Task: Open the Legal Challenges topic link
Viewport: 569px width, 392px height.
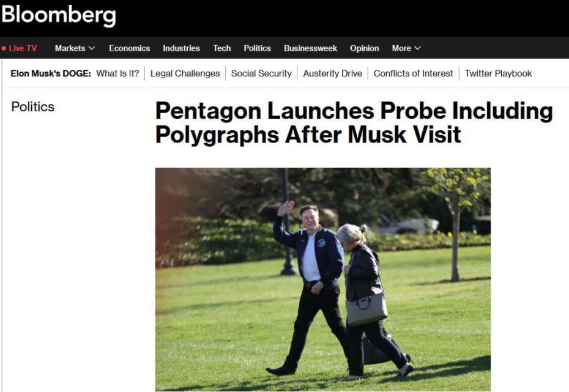Action: pos(185,73)
